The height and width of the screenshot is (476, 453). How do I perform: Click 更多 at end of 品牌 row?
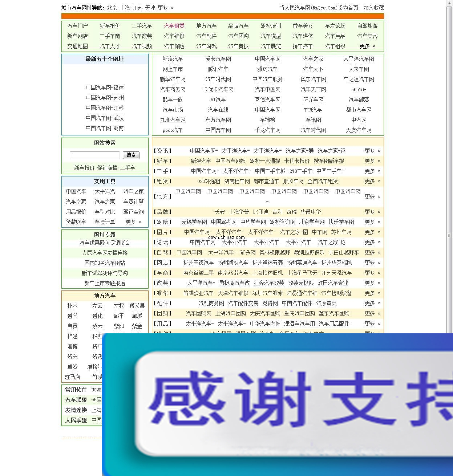pyautogui.click(x=372, y=212)
